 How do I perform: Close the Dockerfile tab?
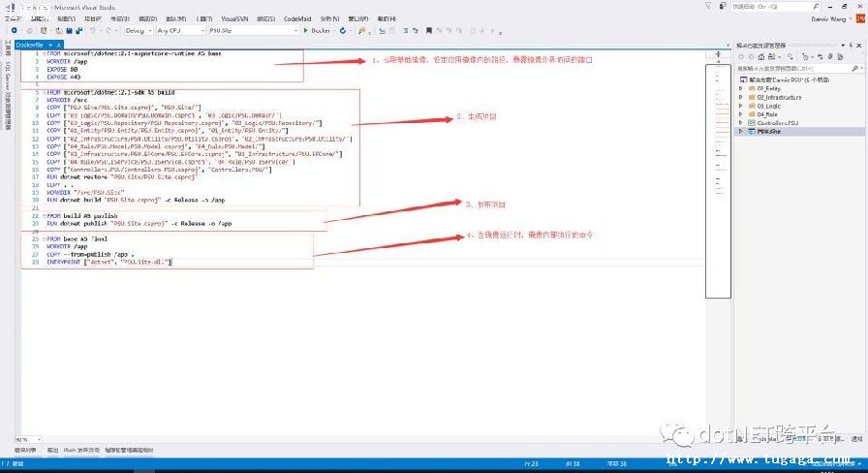pos(58,45)
